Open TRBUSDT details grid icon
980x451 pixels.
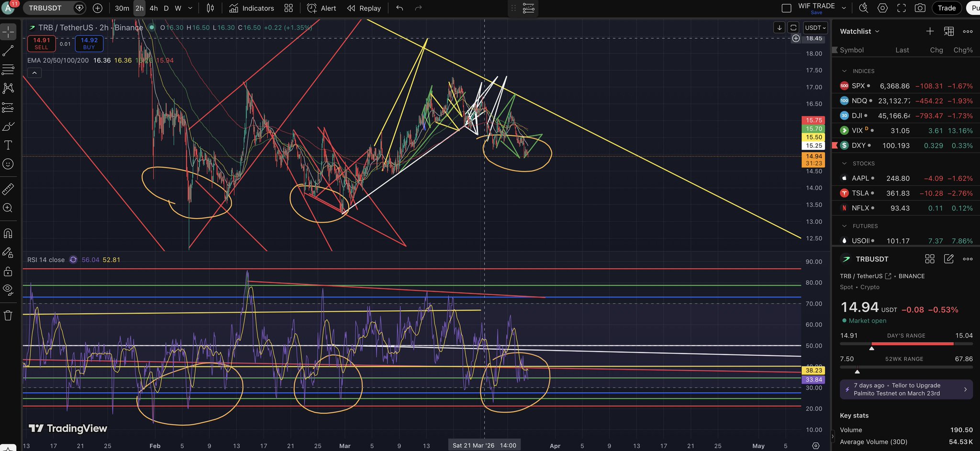click(930, 259)
